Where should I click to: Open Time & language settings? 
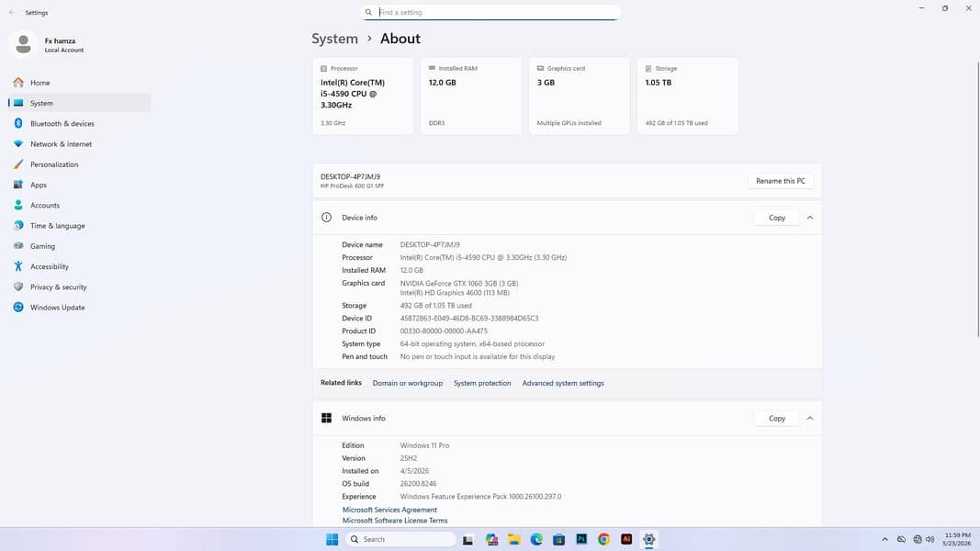point(79,226)
